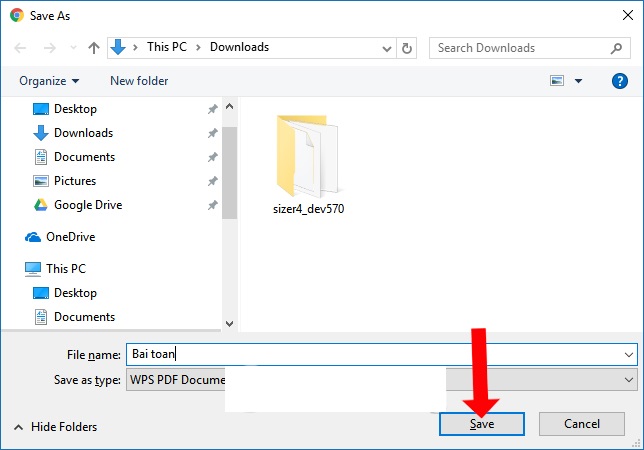
Task: Select This PC in the address path
Action: pyautogui.click(x=167, y=47)
